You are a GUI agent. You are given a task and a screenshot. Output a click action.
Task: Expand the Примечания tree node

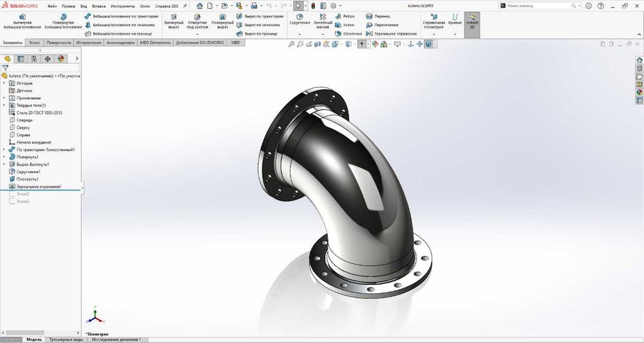(4, 98)
